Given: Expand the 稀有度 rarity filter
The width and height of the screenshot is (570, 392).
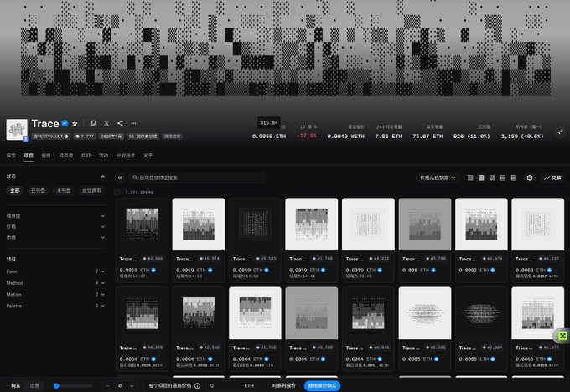Looking at the screenshot, I should tap(55, 216).
